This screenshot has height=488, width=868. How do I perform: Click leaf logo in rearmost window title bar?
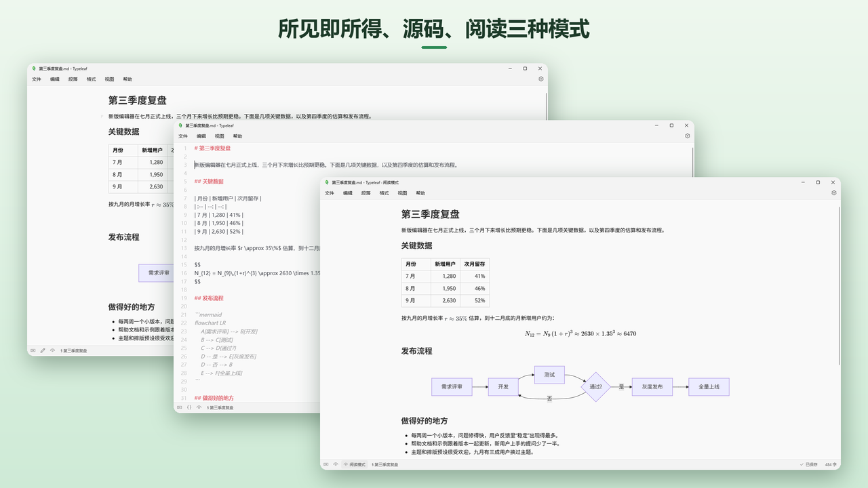tap(34, 68)
